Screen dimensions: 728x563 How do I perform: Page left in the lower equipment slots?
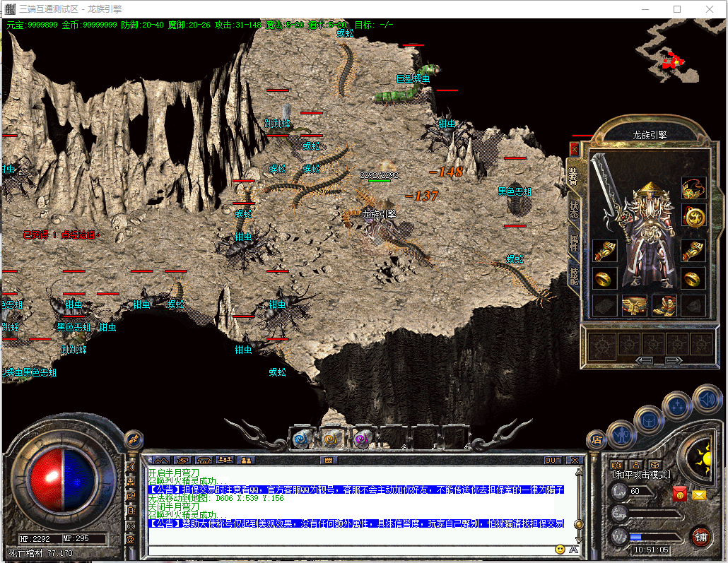(x=645, y=361)
